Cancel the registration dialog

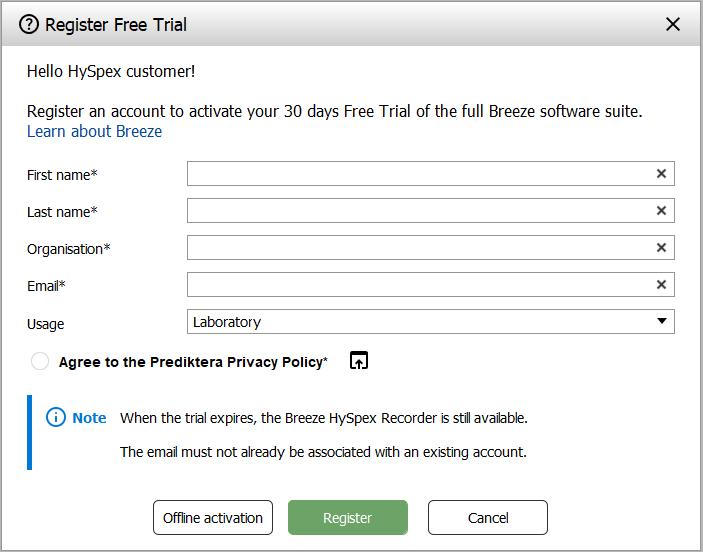coord(488,518)
